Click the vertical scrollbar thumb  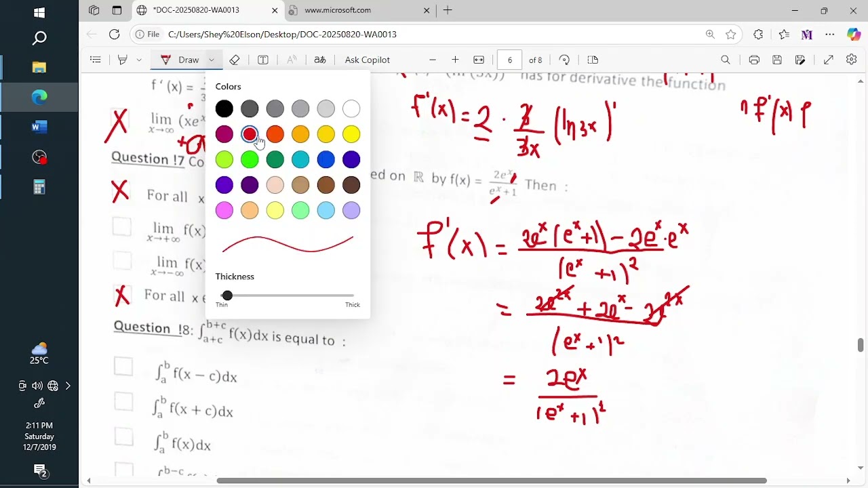861,344
